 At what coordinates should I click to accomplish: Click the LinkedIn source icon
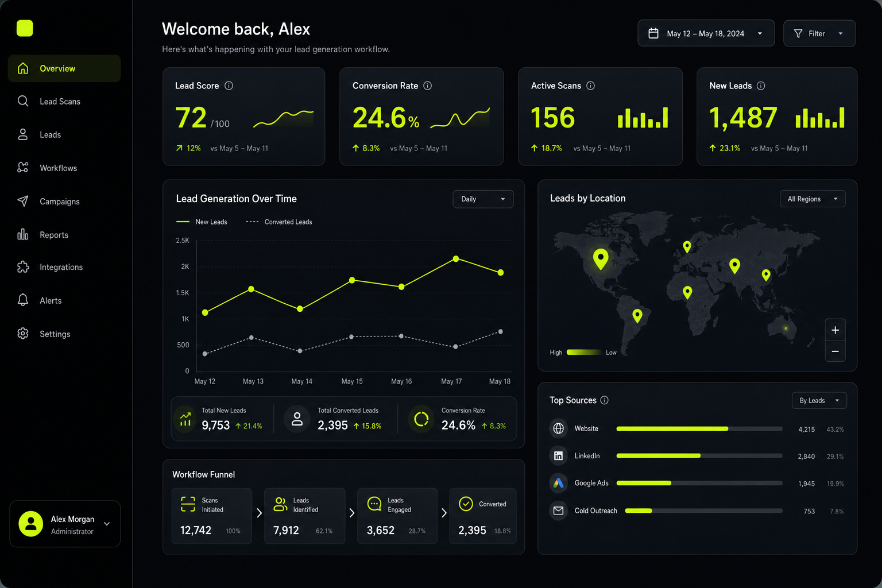(x=558, y=456)
